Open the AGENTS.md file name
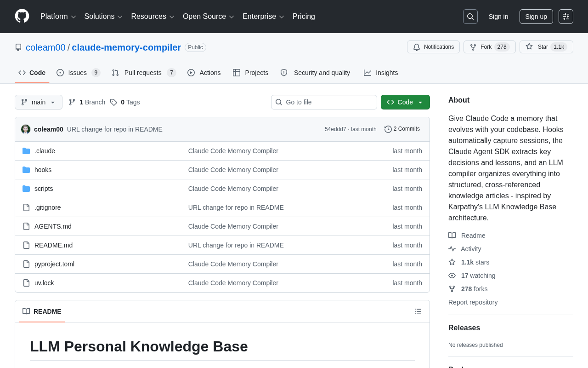The width and height of the screenshot is (588, 368). tap(53, 226)
